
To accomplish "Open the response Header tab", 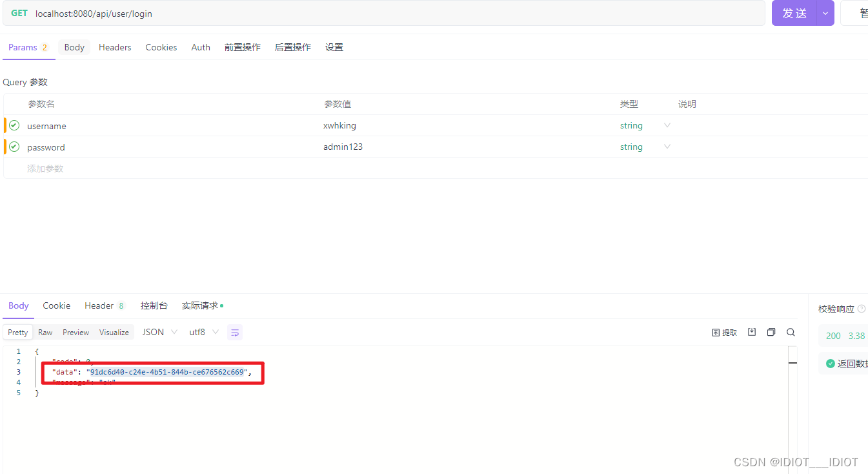I will [x=104, y=305].
